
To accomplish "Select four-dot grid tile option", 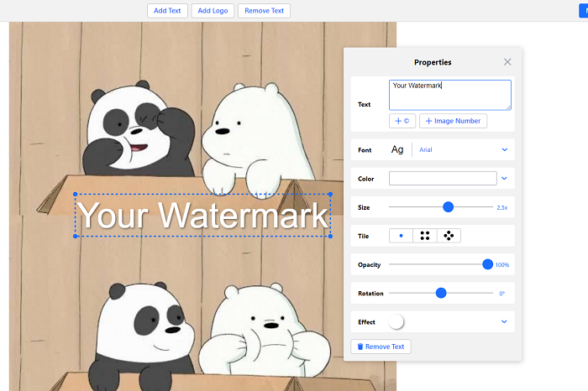I will pos(425,236).
